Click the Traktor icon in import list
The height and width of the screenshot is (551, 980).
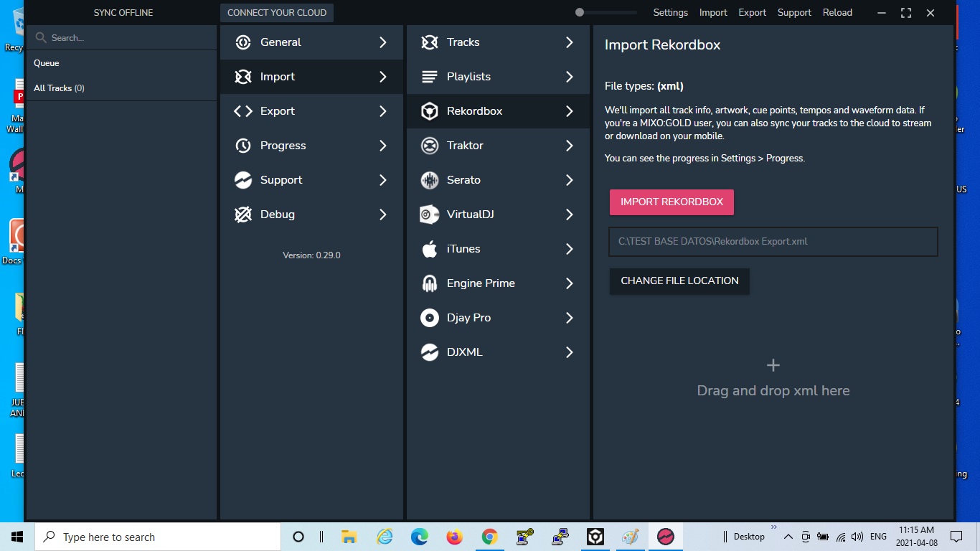(429, 146)
